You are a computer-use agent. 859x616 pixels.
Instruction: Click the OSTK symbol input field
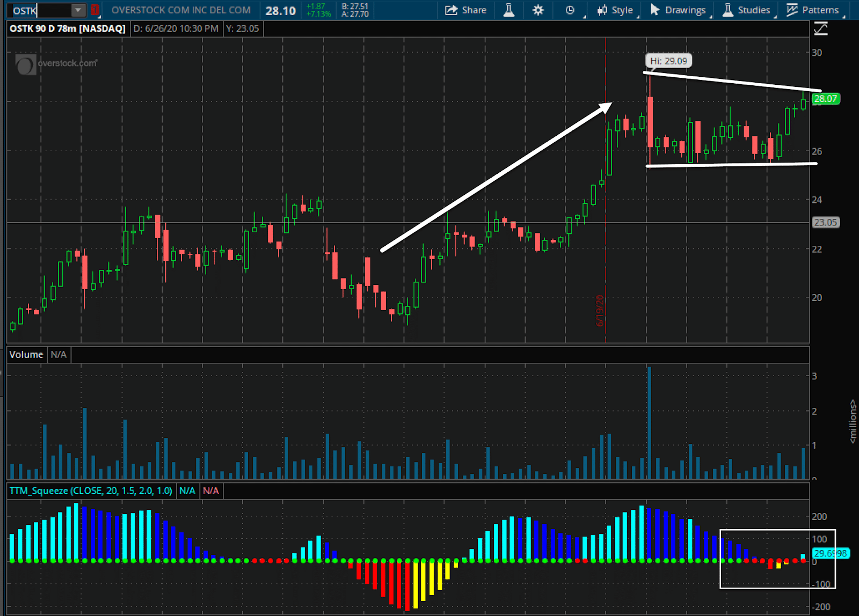pyautogui.click(x=39, y=10)
